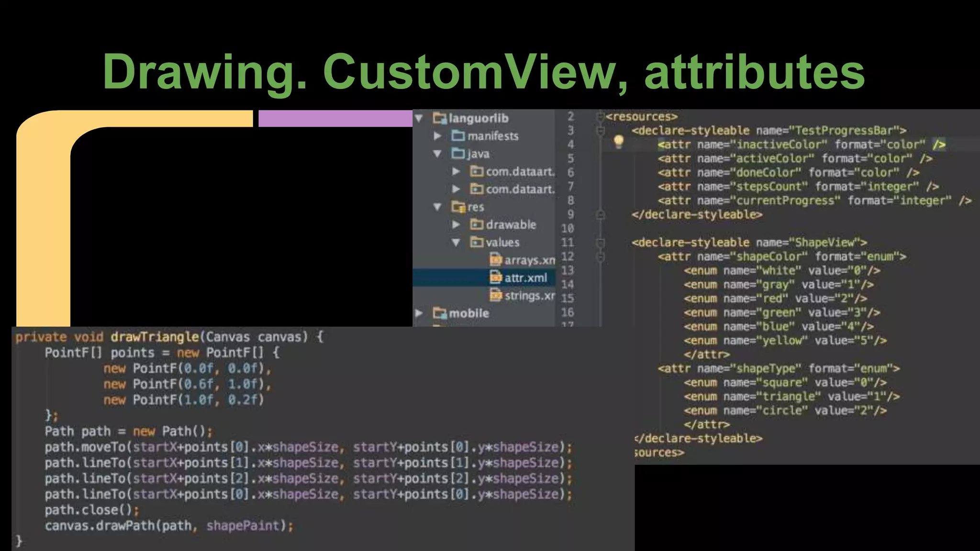The width and height of the screenshot is (980, 551).
Task: Click the canvas.drawPath statement
Action: (x=169, y=526)
